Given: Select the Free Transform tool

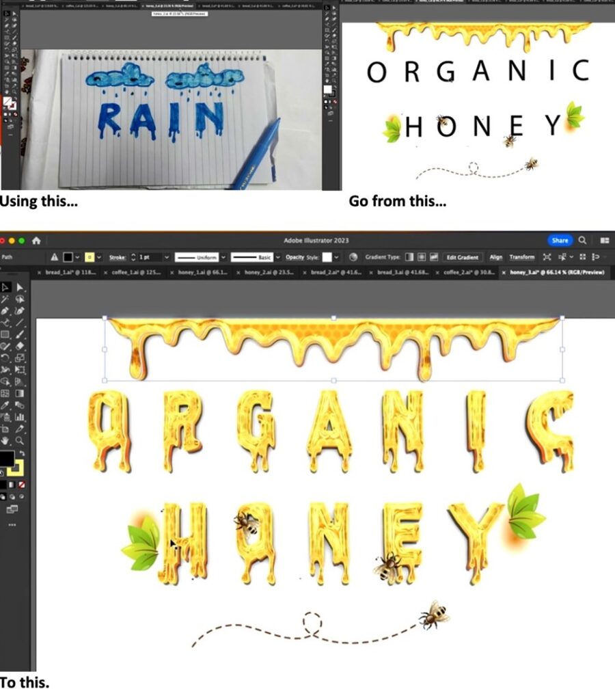Looking at the screenshot, I should (x=20, y=370).
